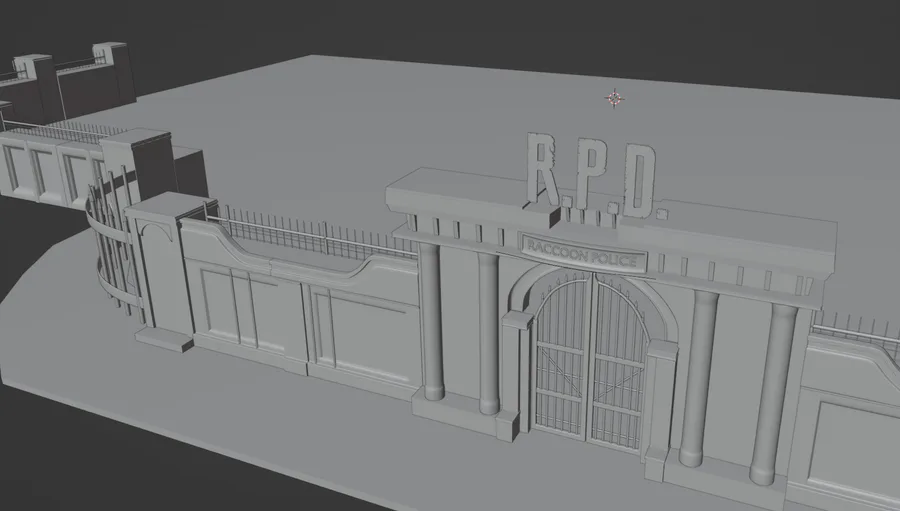The height and width of the screenshot is (511, 900).
Task: Select the arched iron gate's right door
Action: pos(619,363)
